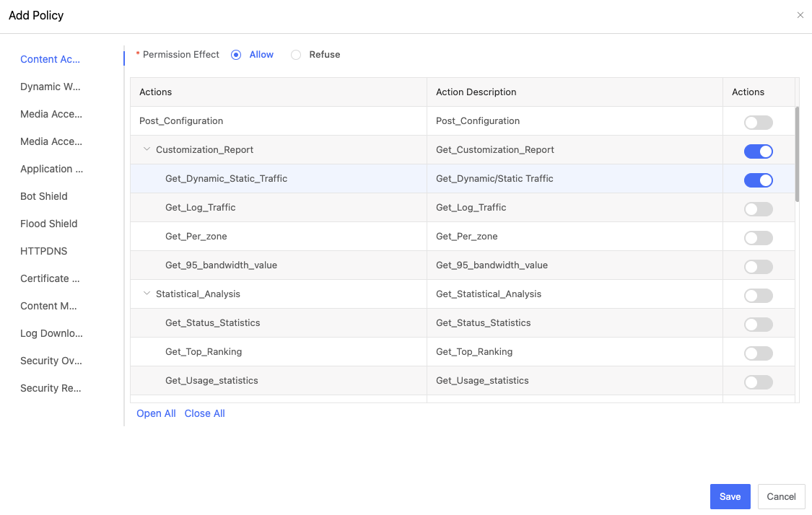This screenshot has width=812, height=515.
Task: Enable Get_95_bandwidth_value toggle
Action: (x=758, y=267)
